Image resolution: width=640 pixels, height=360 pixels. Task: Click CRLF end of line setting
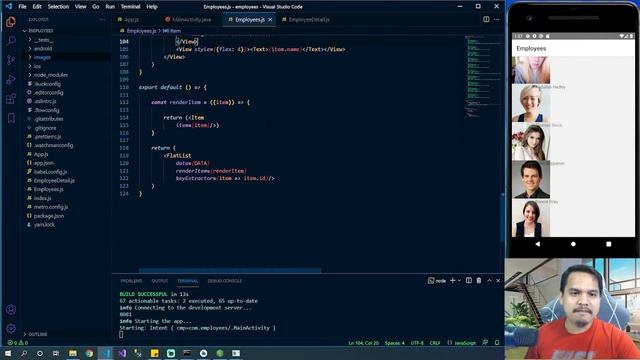click(435, 343)
